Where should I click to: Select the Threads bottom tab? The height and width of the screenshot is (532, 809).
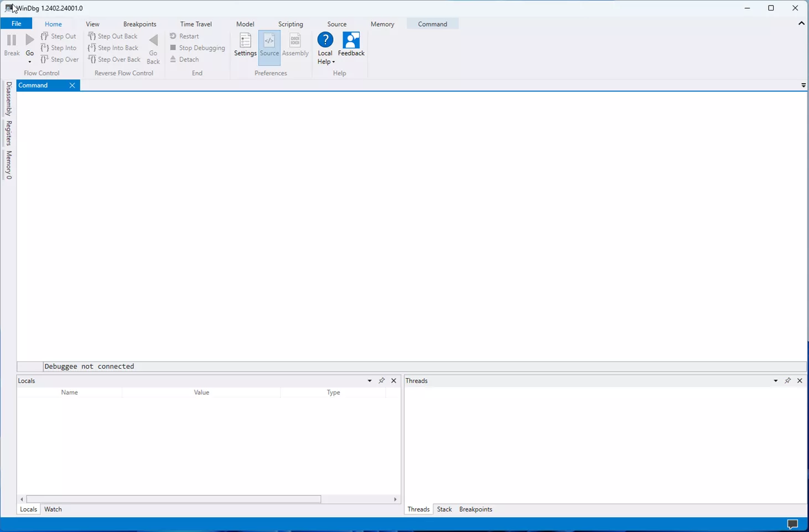[418, 509]
